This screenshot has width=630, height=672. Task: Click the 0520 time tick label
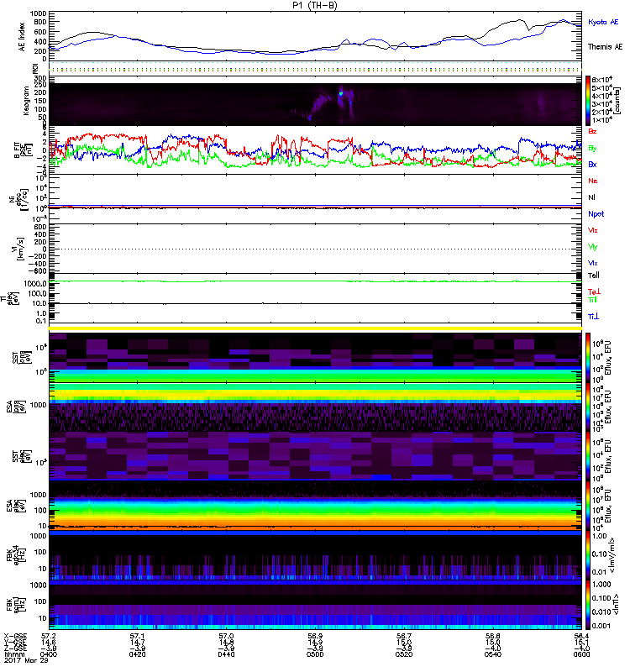coord(404,654)
